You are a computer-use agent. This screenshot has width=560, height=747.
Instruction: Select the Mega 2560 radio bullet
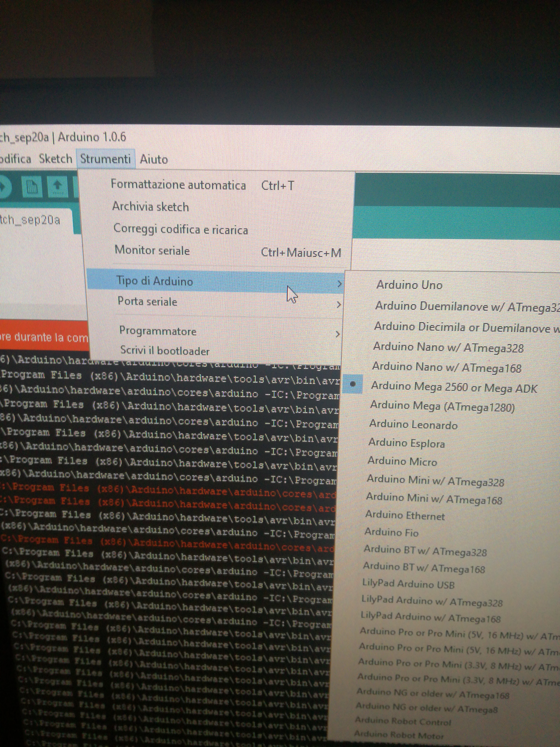(353, 384)
